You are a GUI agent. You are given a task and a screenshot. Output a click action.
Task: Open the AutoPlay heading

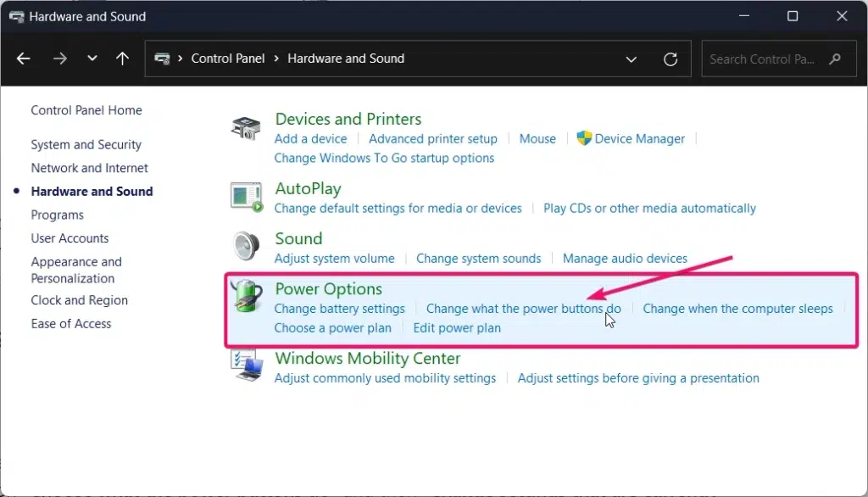pos(308,189)
